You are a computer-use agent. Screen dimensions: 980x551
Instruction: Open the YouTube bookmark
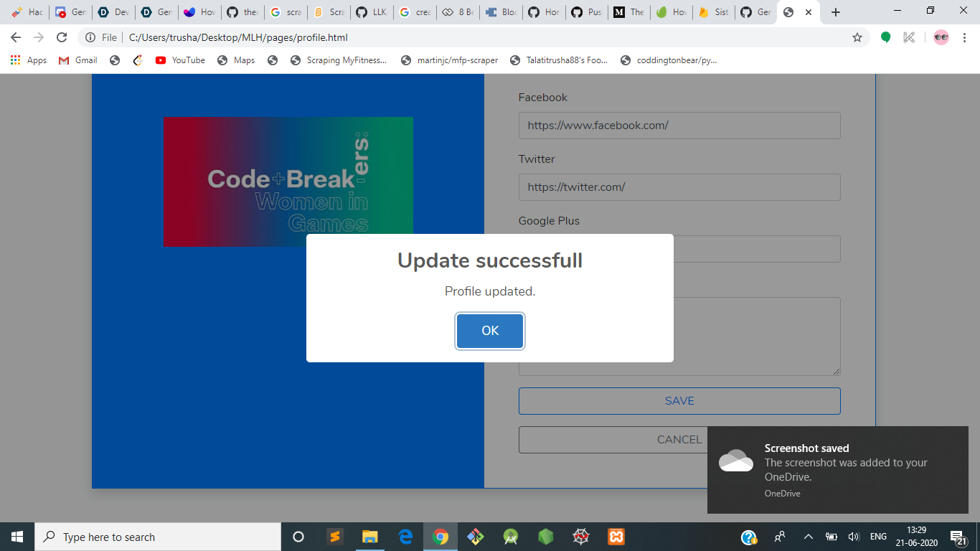180,60
